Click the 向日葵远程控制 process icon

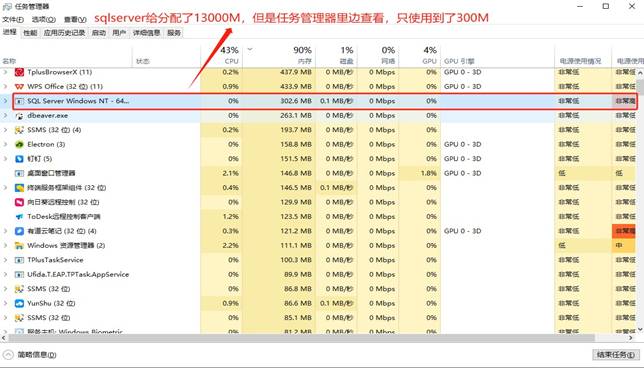tap(19, 202)
